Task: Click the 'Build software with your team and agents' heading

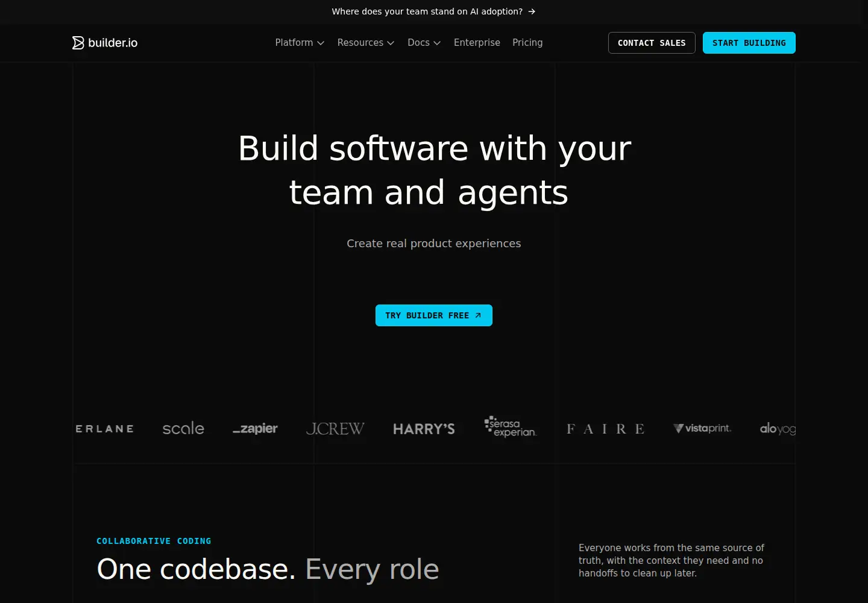Action: point(434,170)
